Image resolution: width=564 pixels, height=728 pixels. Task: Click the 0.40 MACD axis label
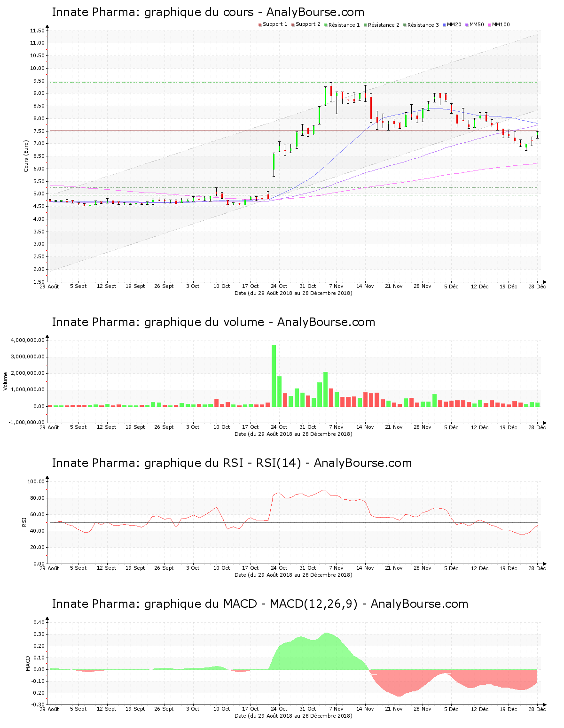39,622
